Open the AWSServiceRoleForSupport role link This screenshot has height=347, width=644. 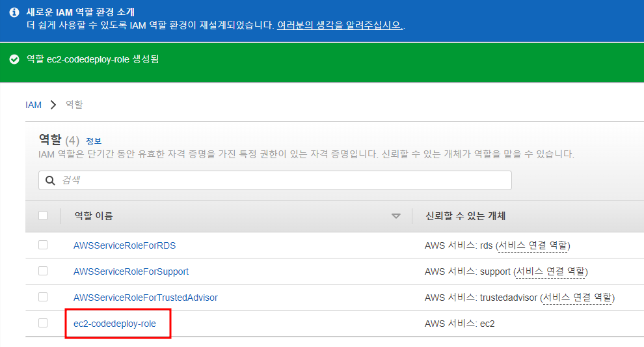point(131,271)
